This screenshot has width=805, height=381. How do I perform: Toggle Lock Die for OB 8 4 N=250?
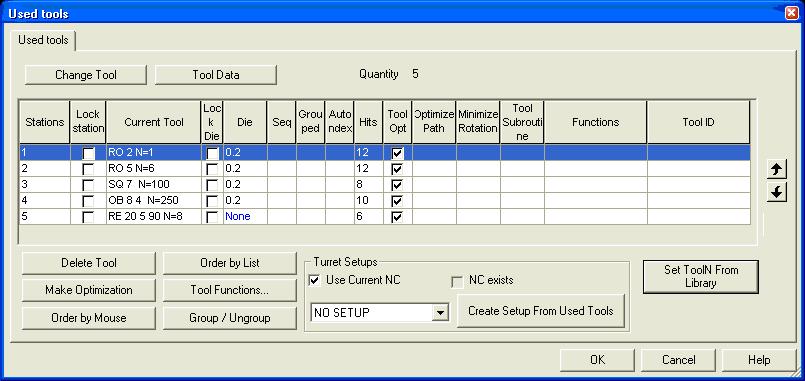[212, 201]
